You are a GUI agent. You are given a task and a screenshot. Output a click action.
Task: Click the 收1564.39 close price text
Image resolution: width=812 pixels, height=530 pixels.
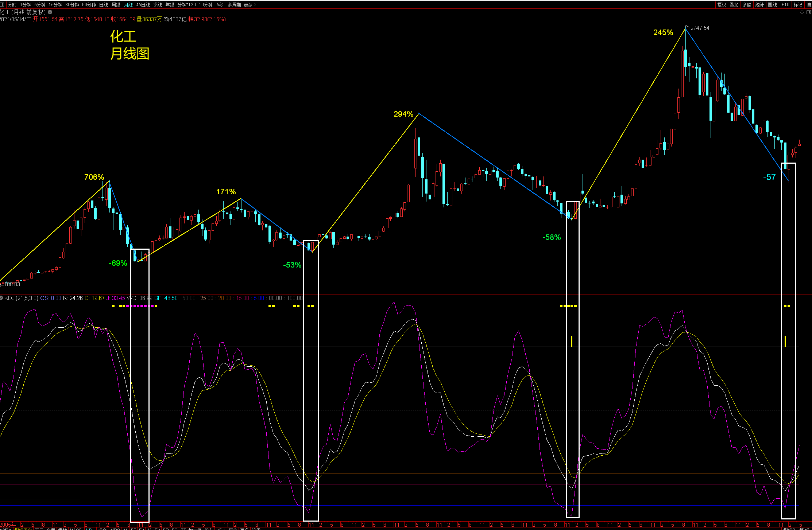123,19
